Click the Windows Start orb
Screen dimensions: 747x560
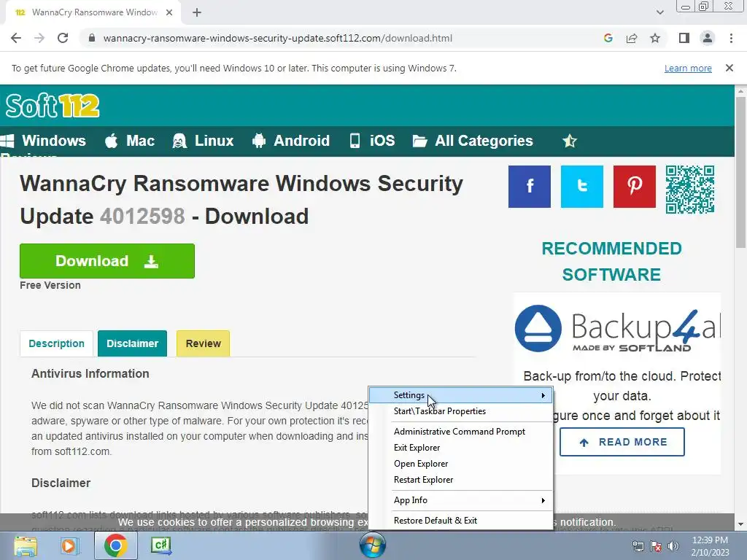(x=373, y=545)
